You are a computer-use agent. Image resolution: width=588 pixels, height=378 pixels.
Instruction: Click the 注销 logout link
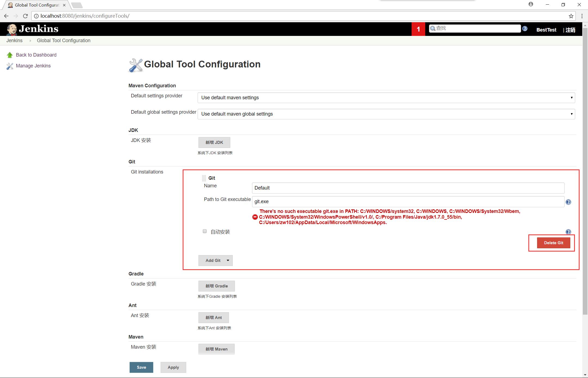(x=570, y=30)
